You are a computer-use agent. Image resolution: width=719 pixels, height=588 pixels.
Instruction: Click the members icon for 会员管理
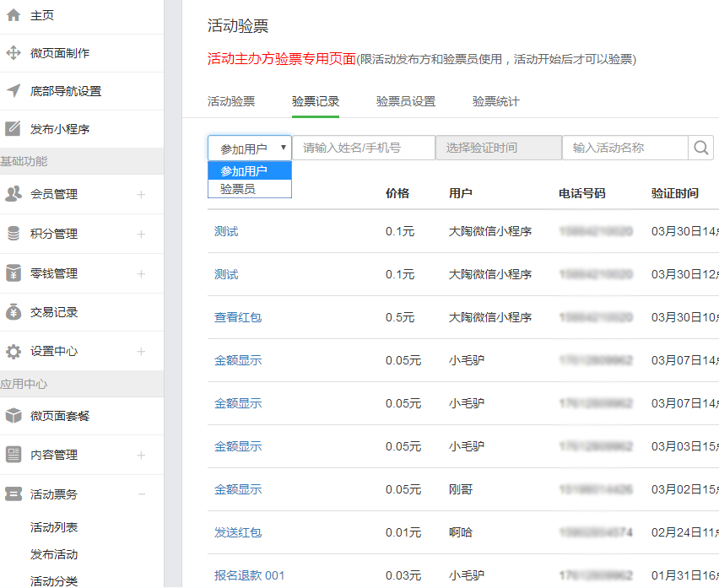tap(14, 194)
